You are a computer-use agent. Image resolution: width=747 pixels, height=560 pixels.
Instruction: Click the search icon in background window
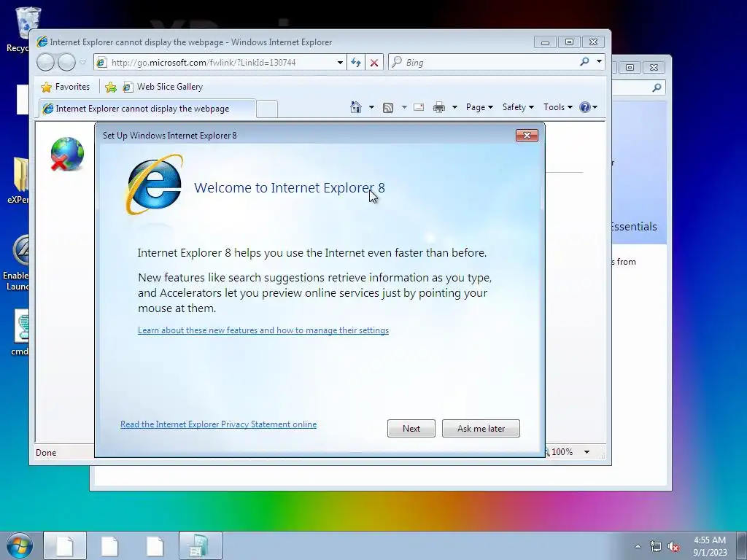pyautogui.click(x=657, y=87)
